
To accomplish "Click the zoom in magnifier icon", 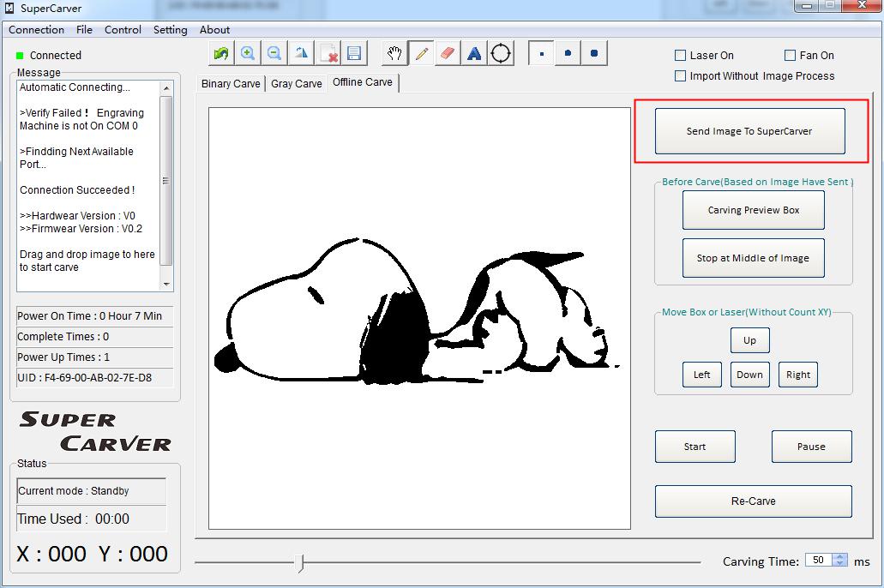I will [248, 53].
